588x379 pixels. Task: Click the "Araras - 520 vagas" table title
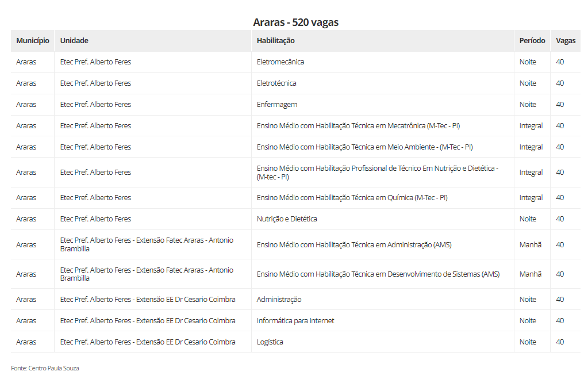click(x=295, y=22)
